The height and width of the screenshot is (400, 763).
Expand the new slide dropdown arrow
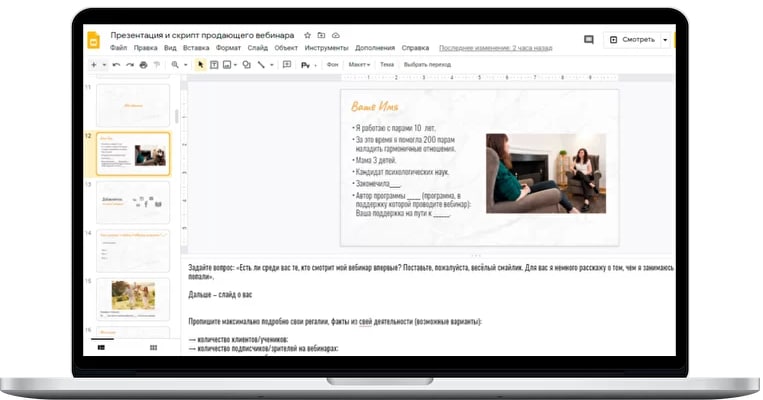click(x=104, y=65)
